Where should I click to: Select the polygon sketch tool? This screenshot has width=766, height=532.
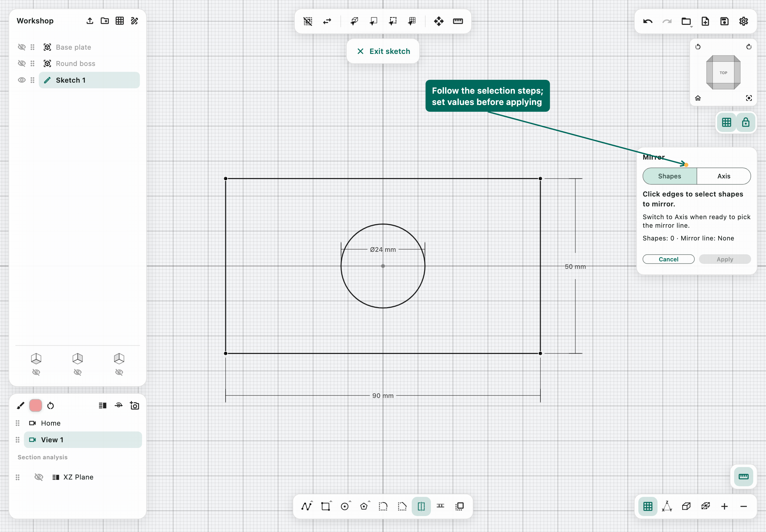tap(364, 506)
